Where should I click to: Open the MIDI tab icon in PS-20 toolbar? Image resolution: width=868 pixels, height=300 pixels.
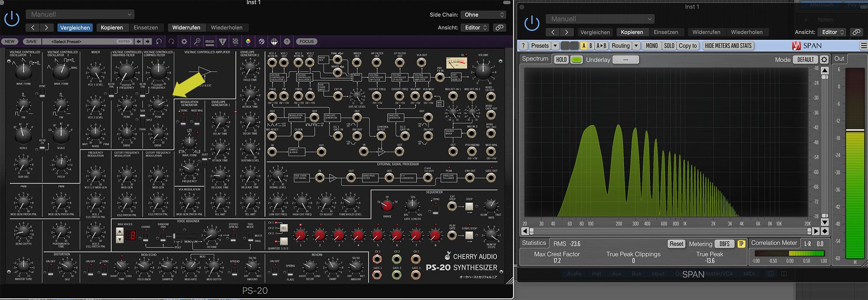click(x=210, y=42)
